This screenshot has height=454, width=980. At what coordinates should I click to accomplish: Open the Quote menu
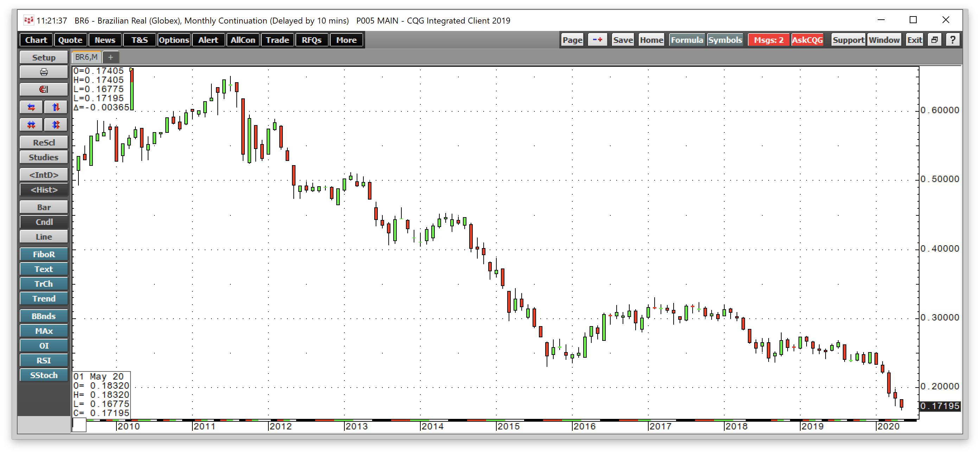pyautogui.click(x=70, y=40)
